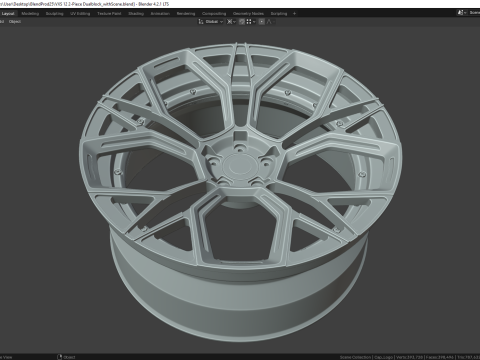Open the Geometry Nodes workspace tab
Image resolution: width=480 pixels, height=360 pixels.
click(x=248, y=14)
